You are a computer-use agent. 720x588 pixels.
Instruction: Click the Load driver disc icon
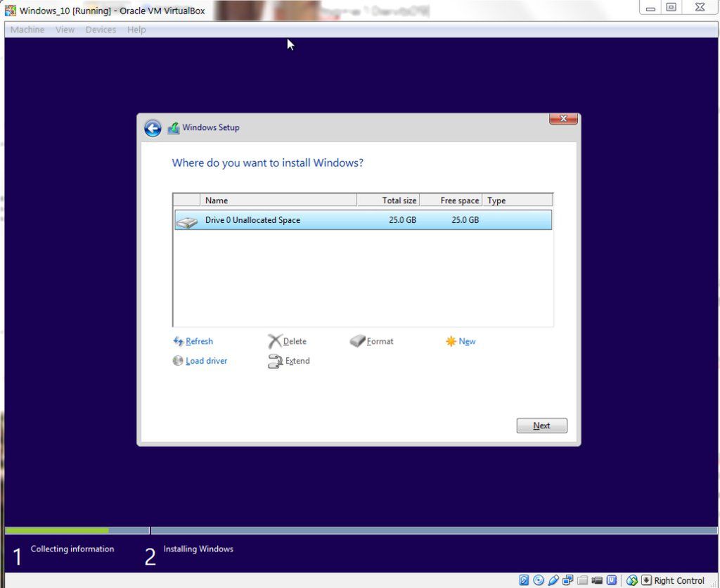[178, 361]
